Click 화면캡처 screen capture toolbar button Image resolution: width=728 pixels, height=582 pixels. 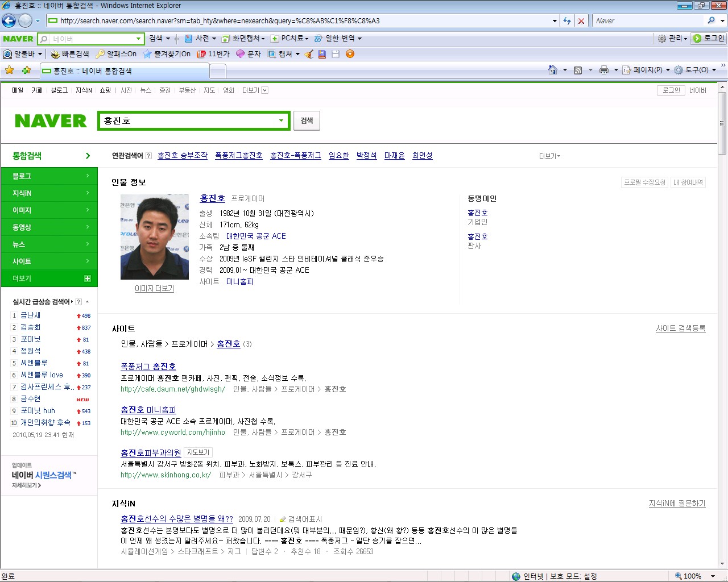coord(243,39)
